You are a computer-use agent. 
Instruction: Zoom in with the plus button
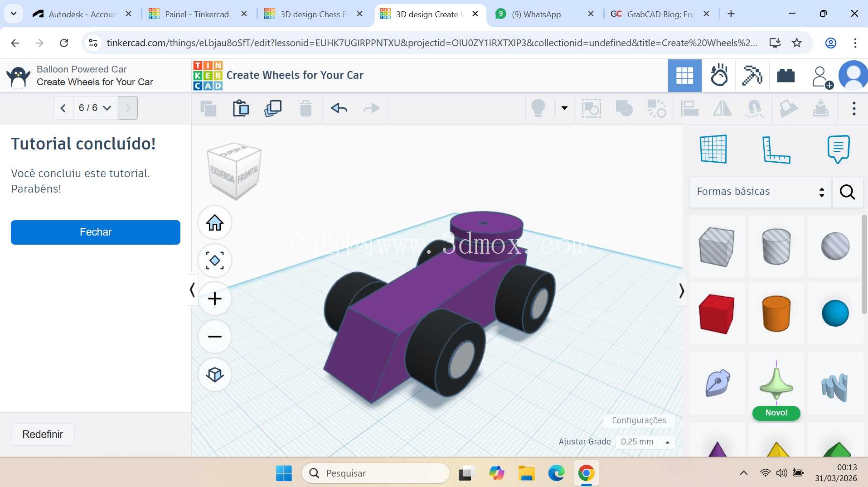tap(215, 299)
